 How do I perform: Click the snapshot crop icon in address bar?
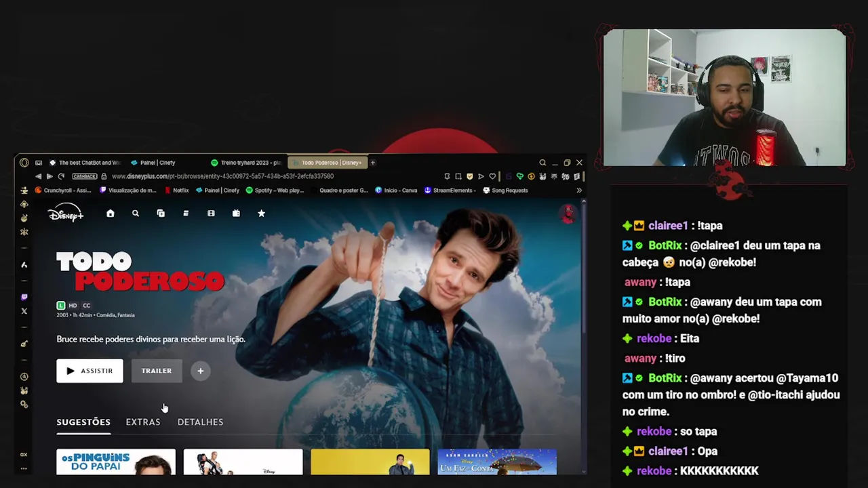[458, 176]
